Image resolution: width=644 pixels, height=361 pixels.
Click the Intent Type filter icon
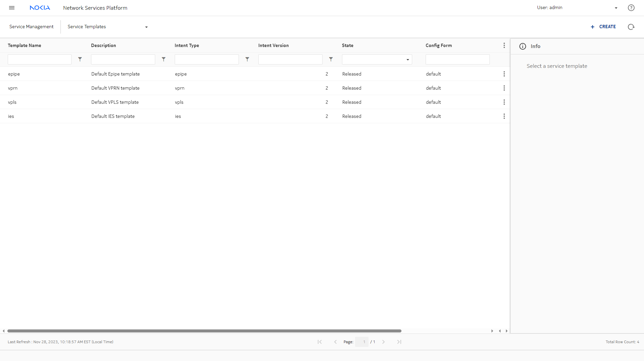(247, 59)
